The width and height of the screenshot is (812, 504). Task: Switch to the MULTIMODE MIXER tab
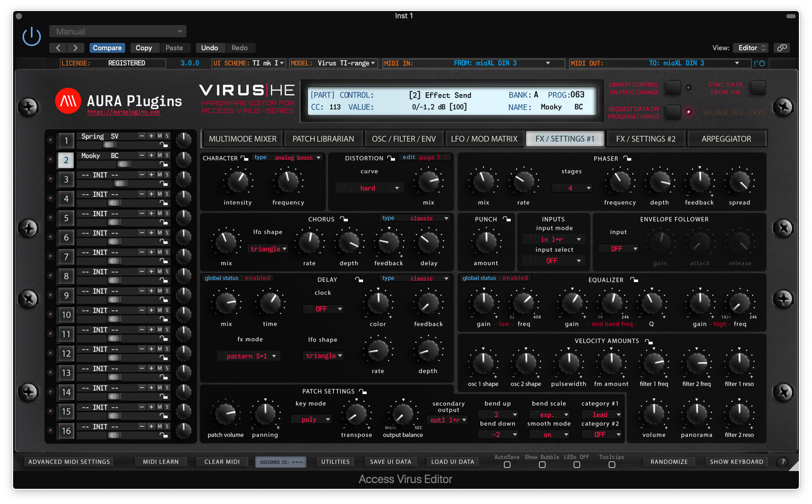pyautogui.click(x=243, y=139)
